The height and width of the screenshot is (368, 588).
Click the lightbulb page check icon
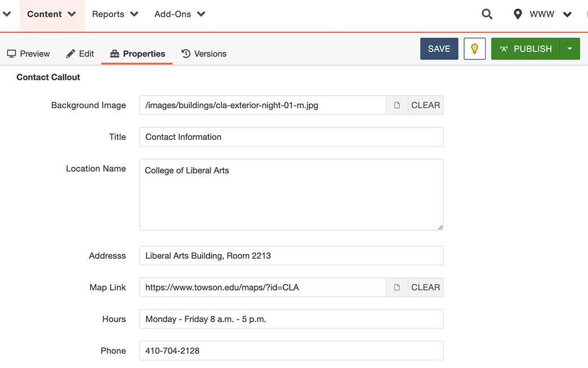point(474,49)
